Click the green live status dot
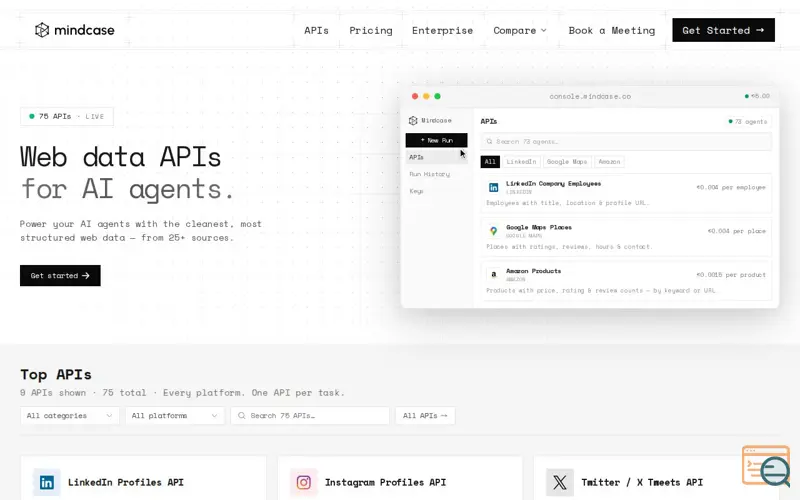 pyautogui.click(x=32, y=116)
